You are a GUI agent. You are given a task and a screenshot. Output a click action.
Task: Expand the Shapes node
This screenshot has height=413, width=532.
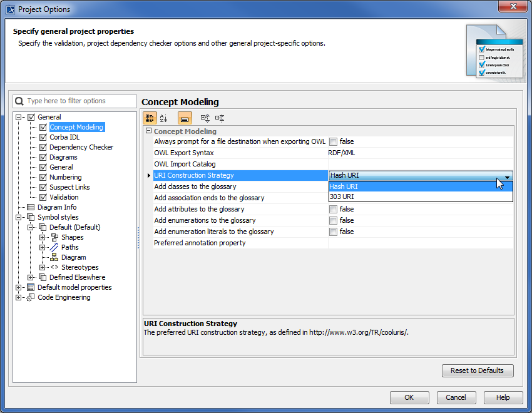click(x=42, y=237)
